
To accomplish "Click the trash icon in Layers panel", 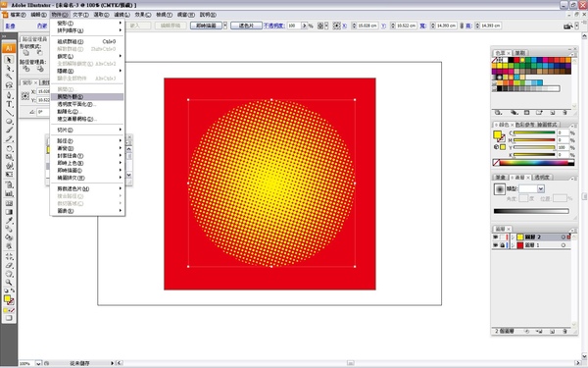I will point(564,332).
